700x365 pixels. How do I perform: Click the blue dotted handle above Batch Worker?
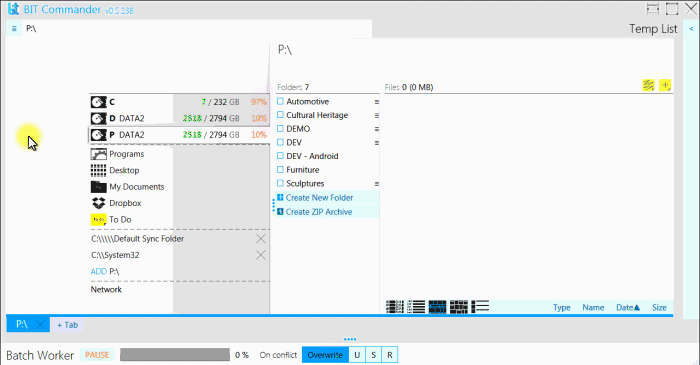[x=350, y=339]
